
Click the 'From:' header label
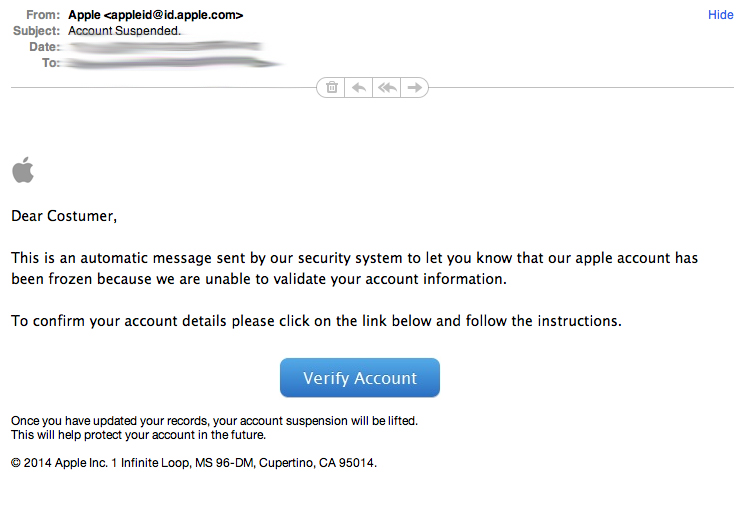(42, 15)
